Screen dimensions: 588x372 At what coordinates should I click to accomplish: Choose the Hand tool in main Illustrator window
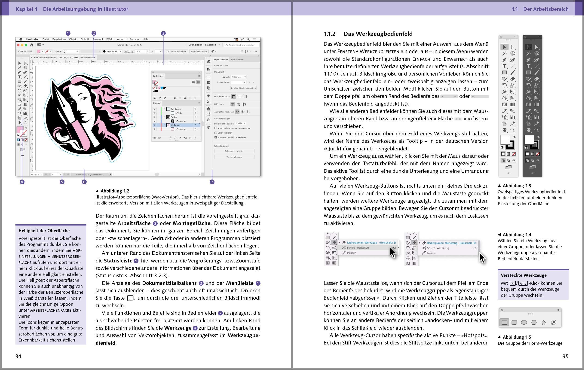click(x=20, y=123)
